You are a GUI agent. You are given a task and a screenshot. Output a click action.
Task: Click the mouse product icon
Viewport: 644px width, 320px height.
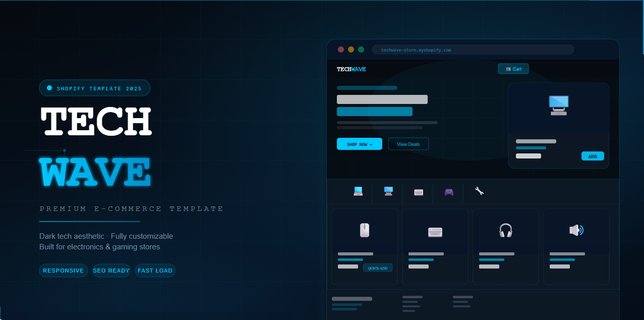[364, 230]
